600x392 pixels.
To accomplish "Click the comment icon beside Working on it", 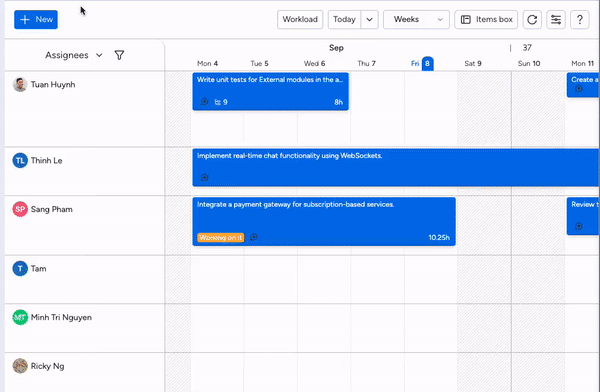I will 254,237.
